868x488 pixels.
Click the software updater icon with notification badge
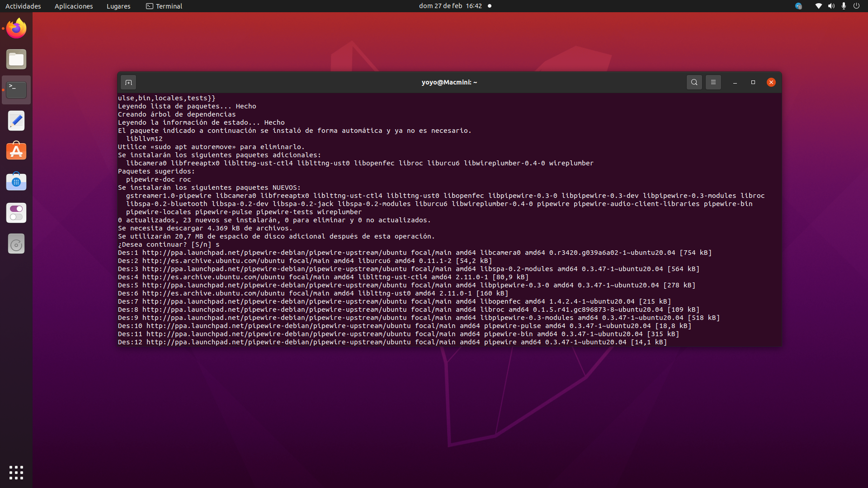click(x=798, y=6)
